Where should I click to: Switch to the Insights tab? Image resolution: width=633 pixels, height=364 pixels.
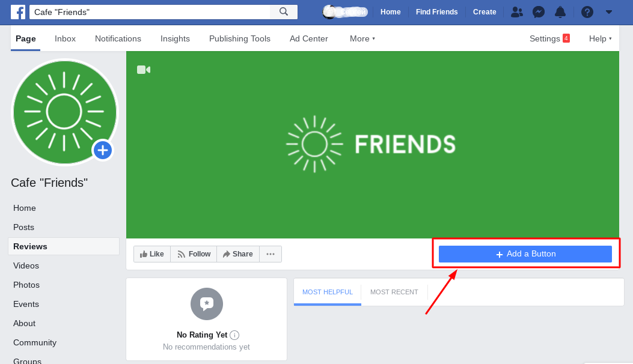(175, 38)
